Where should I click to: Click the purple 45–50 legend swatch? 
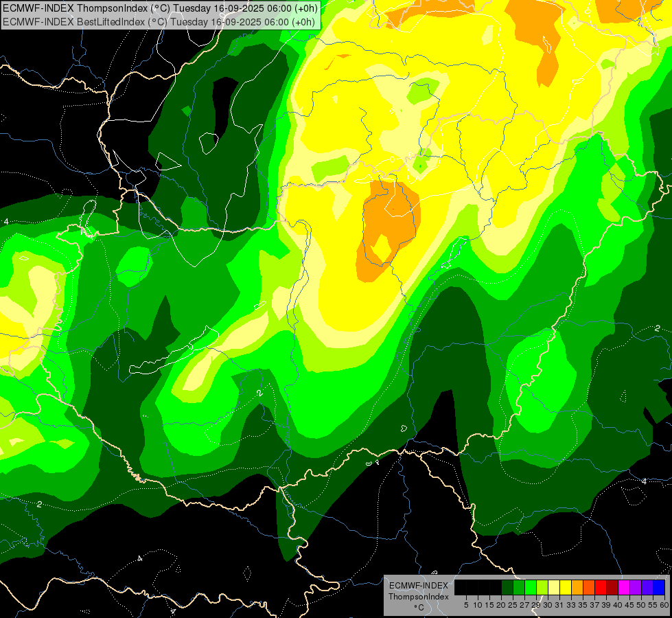point(636,587)
